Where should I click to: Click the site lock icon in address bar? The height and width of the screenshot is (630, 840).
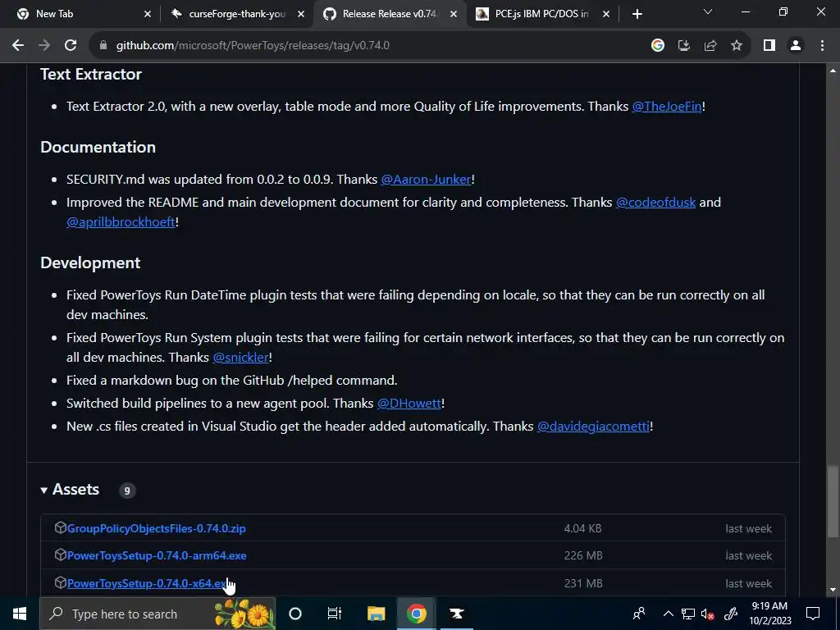coord(103,46)
